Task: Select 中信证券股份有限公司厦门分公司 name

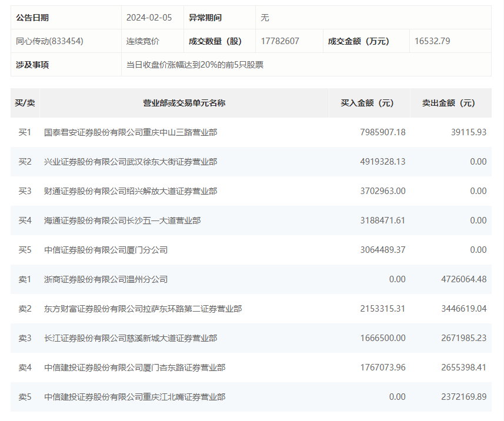Action: click(106, 250)
